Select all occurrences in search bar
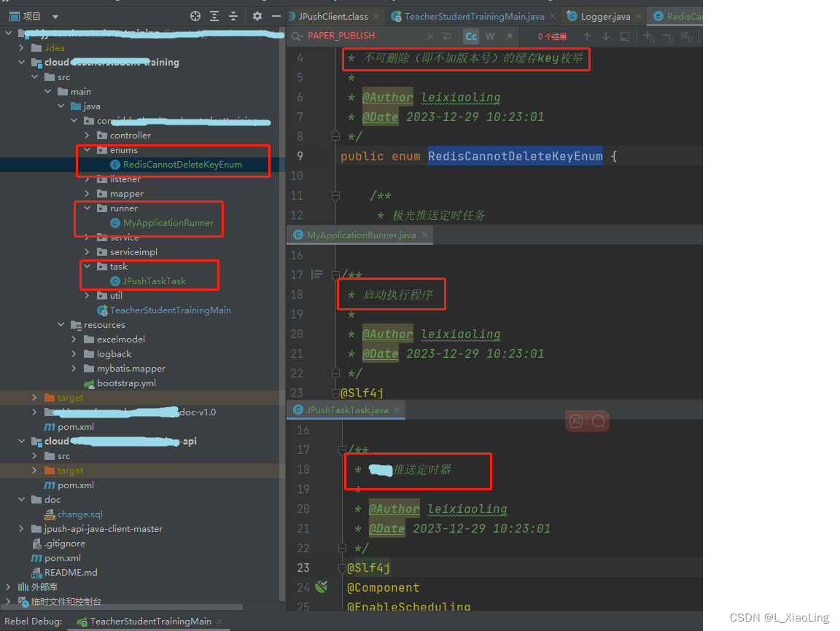Viewport: 840px width, 631px height. [625, 36]
